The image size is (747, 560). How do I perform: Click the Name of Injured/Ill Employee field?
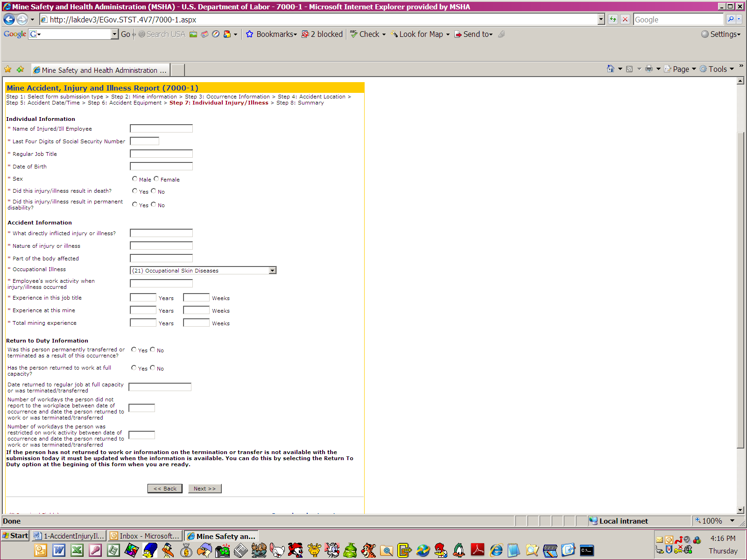pyautogui.click(x=161, y=128)
